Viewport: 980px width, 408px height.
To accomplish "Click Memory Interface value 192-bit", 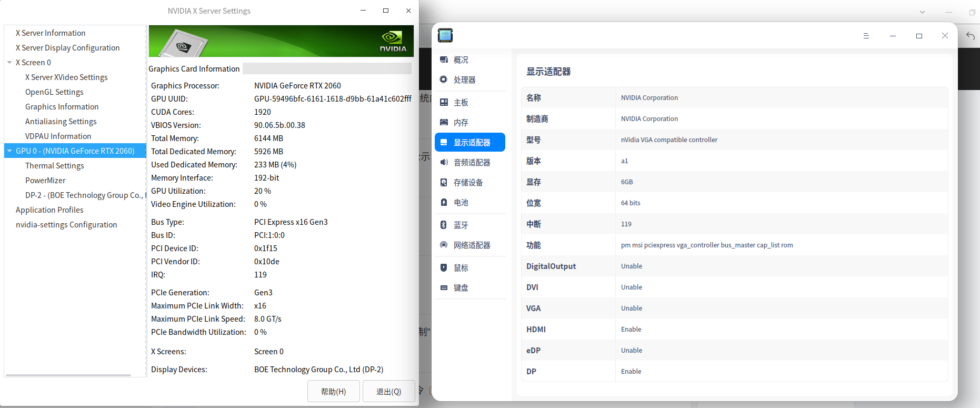I will pos(267,178).
